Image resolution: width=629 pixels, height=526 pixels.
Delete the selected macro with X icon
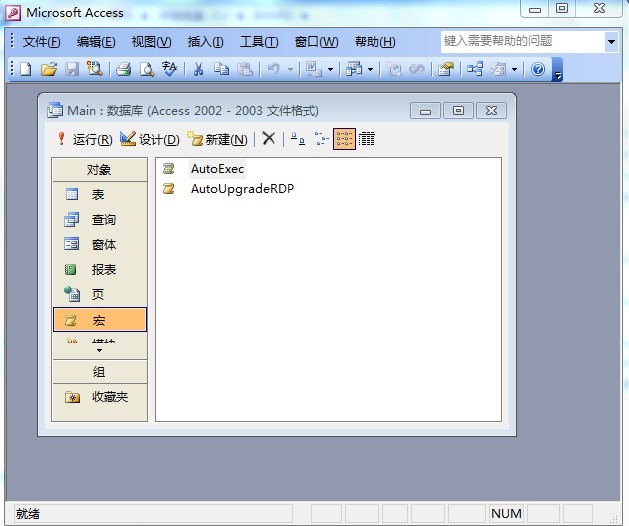pos(269,139)
